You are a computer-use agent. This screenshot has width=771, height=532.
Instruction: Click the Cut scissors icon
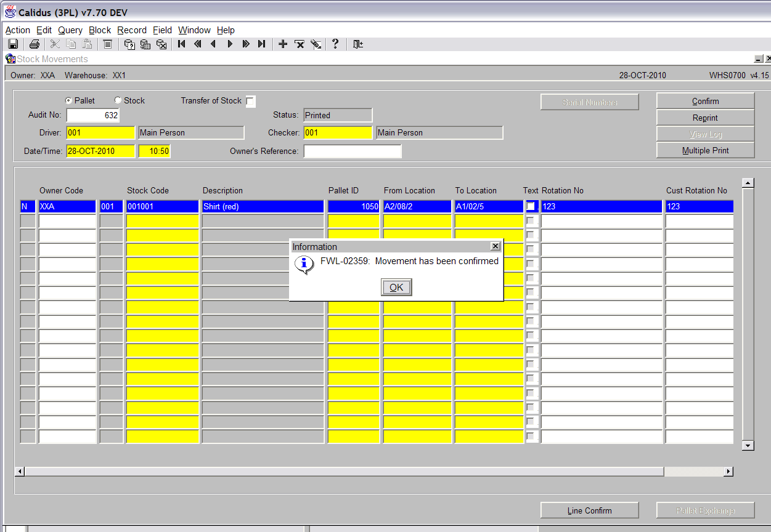(x=55, y=44)
